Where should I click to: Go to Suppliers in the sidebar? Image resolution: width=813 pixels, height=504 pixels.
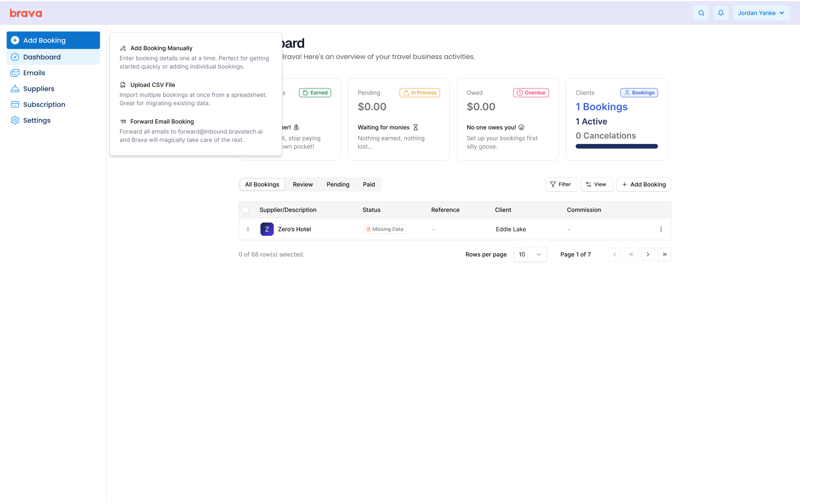(x=39, y=89)
